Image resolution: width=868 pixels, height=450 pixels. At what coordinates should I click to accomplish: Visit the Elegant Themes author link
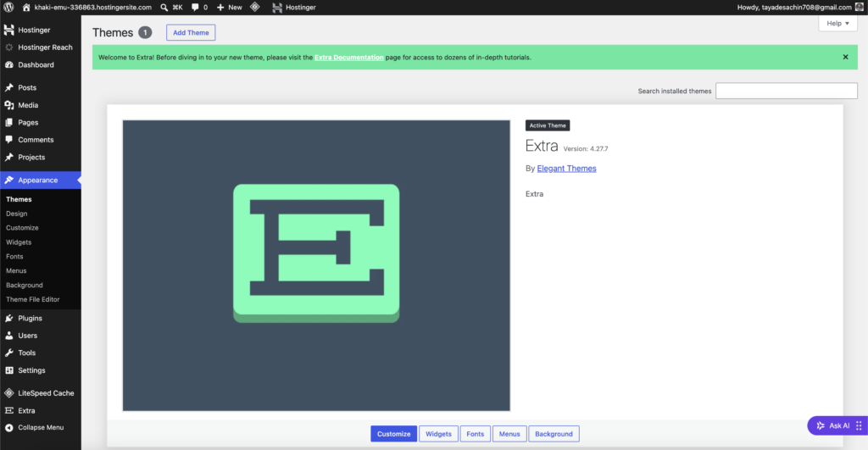tap(566, 169)
